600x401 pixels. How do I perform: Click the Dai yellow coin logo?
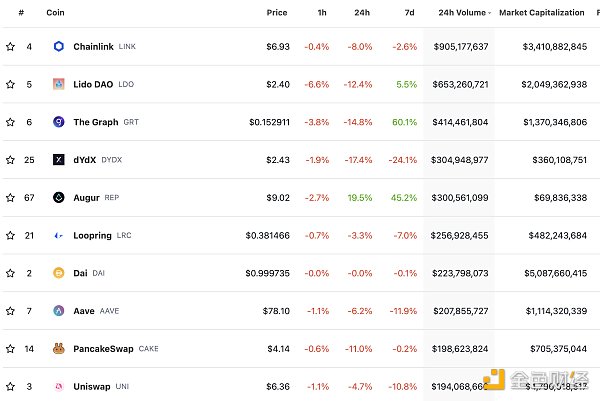point(59,273)
